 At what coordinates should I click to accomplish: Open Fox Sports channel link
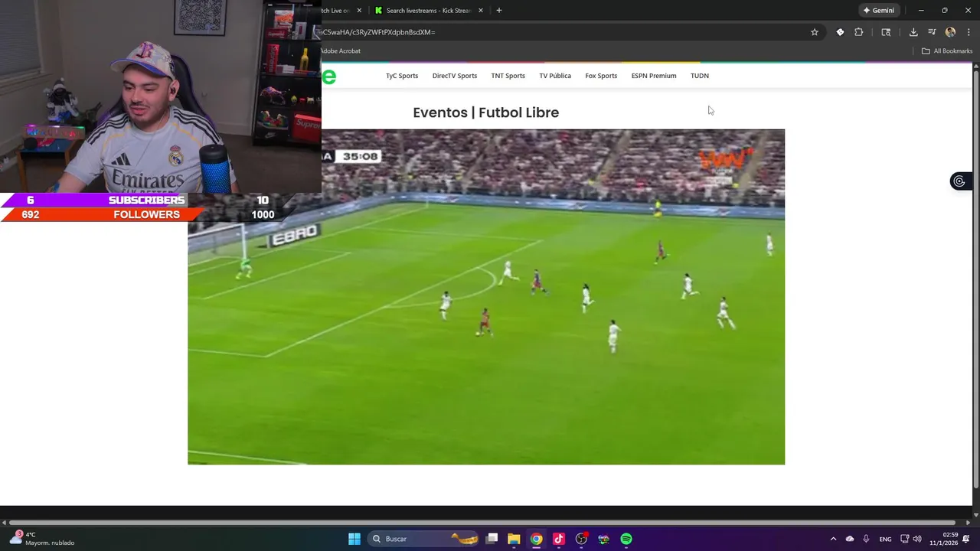tap(601, 76)
